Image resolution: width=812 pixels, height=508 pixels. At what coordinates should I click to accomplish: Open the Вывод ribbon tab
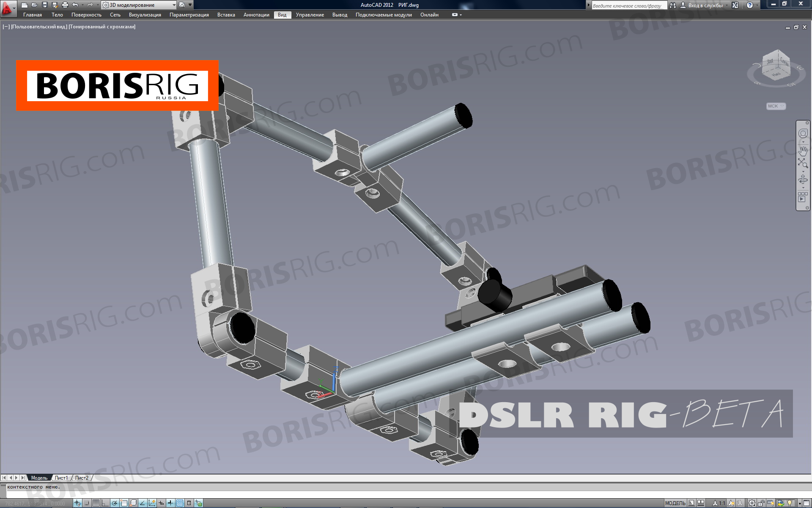(x=340, y=15)
